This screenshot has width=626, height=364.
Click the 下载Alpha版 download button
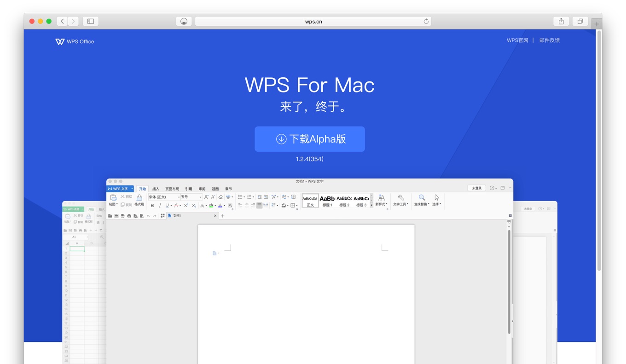pos(309,139)
